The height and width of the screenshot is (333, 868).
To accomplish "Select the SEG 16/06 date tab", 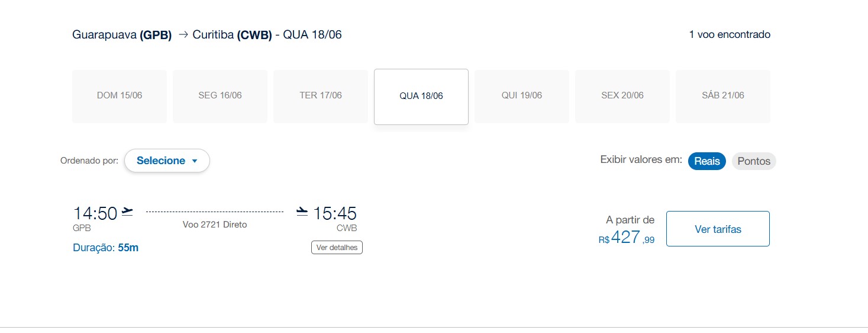I will pos(220,96).
